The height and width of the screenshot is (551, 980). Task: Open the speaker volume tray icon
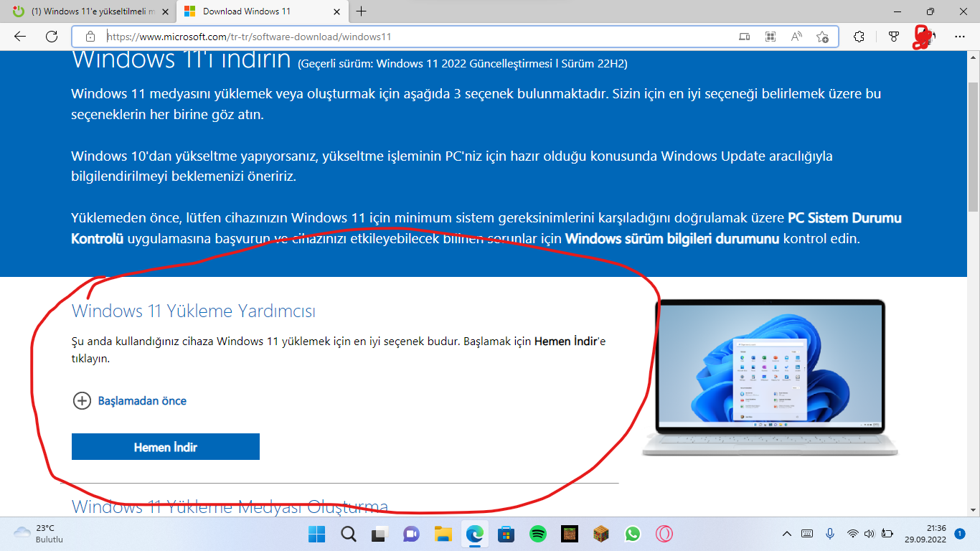869,534
